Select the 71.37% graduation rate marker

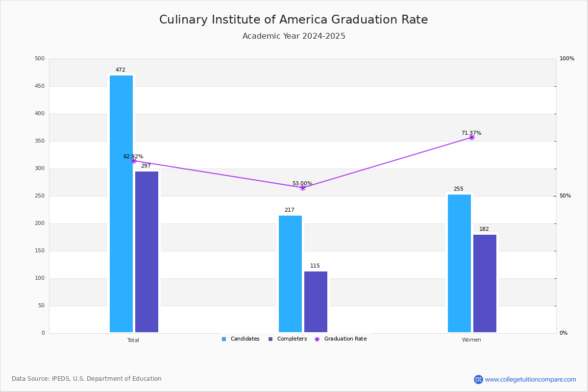471,138
